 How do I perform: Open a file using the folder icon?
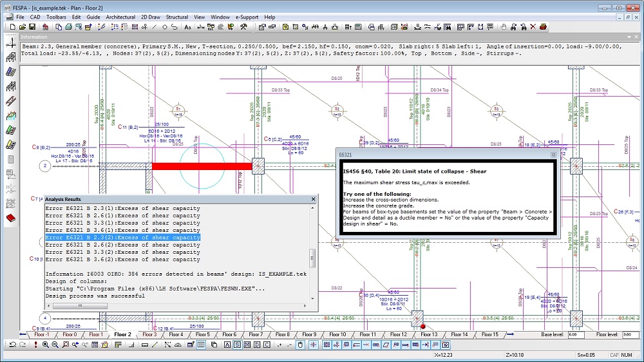coord(22,27)
